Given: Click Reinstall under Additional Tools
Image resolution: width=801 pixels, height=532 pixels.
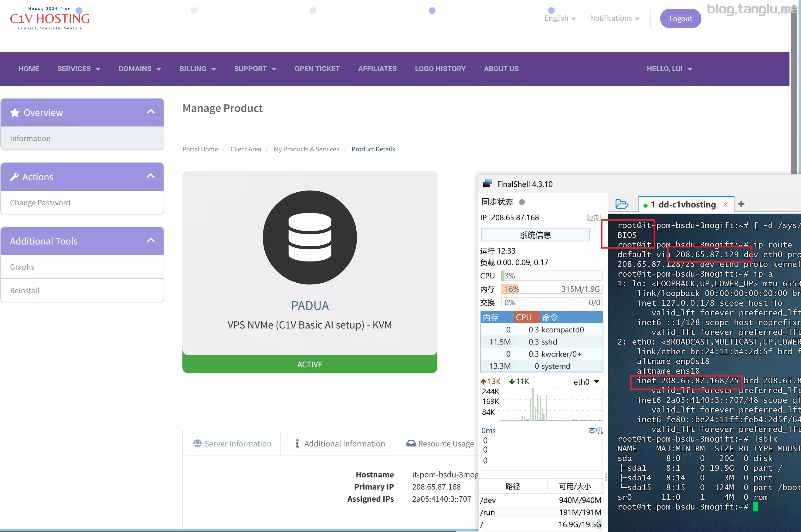Looking at the screenshot, I should coord(82,291).
